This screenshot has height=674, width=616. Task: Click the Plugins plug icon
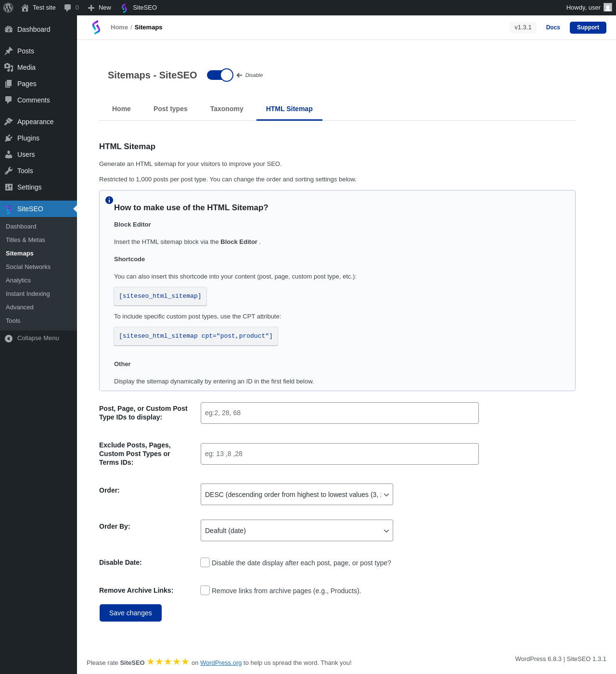tap(9, 138)
